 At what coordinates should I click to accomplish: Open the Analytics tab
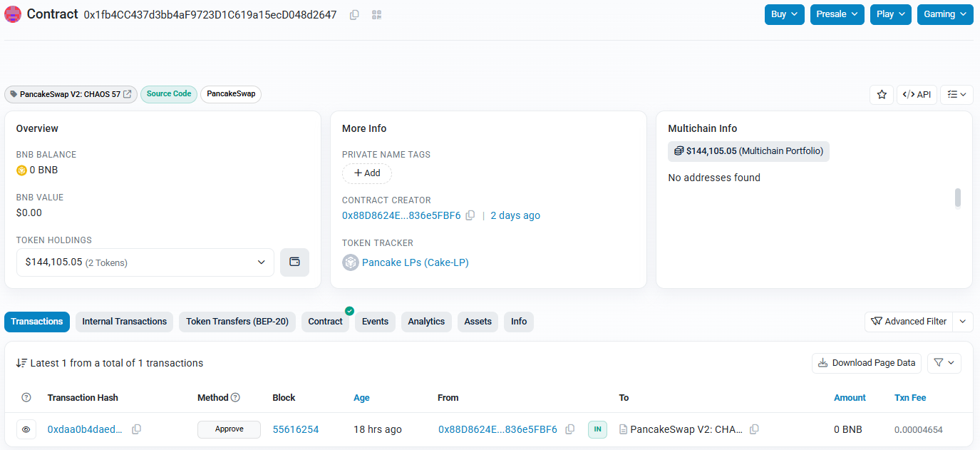tap(426, 322)
